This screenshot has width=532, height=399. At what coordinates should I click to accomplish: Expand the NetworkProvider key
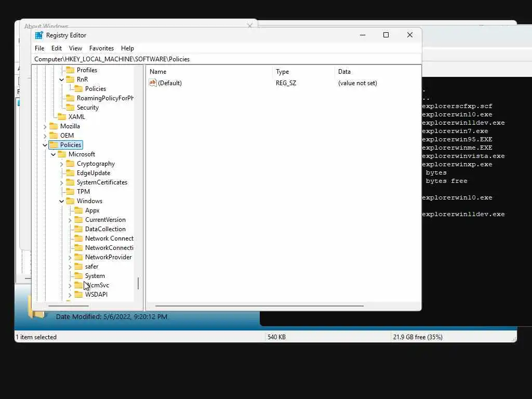(x=70, y=258)
